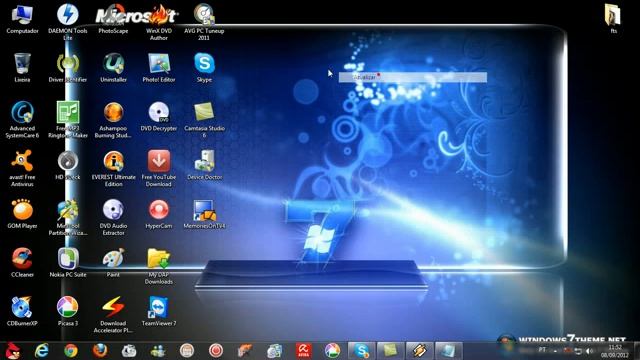Launch EVEREST Ultimate Edition

(x=113, y=168)
